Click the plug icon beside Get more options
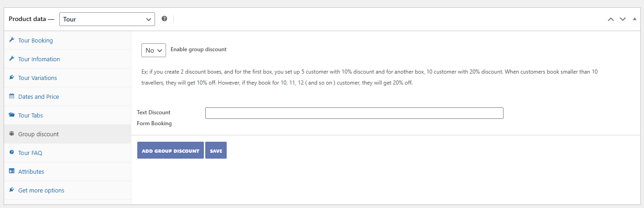Viewport: 644px width, 208px height. click(x=12, y=190)
